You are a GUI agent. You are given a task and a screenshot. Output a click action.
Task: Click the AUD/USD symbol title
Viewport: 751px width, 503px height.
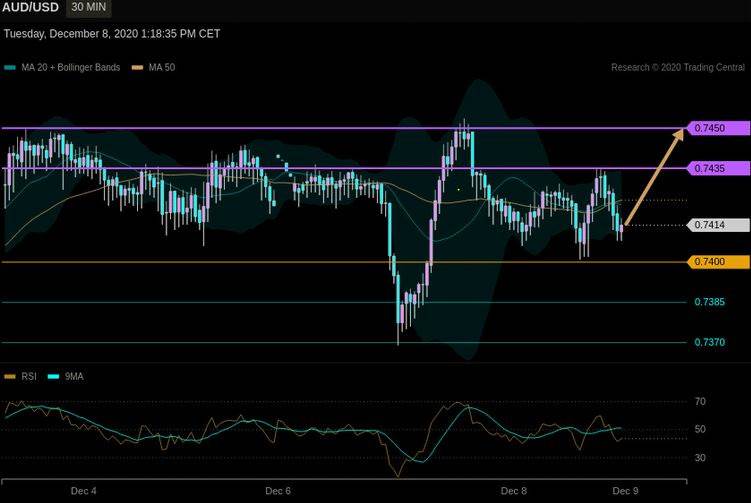click(30, 8)
